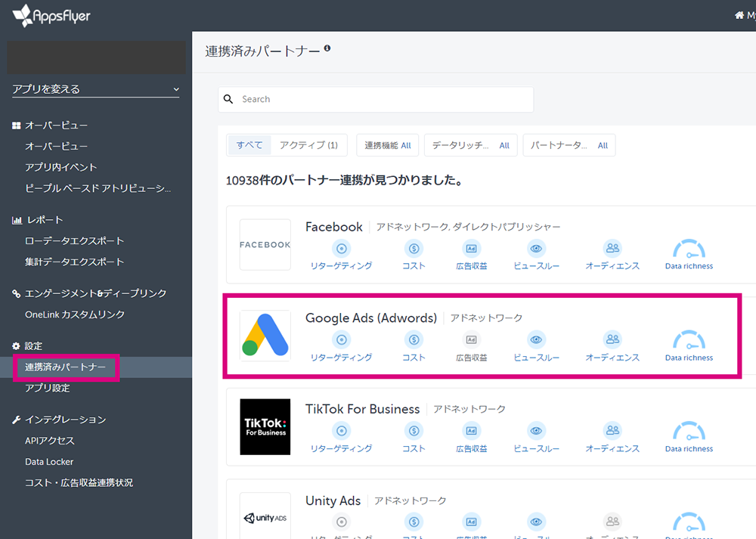
Task: Click Google Ads' アドネットワーク label
Action: pos(486,318)
